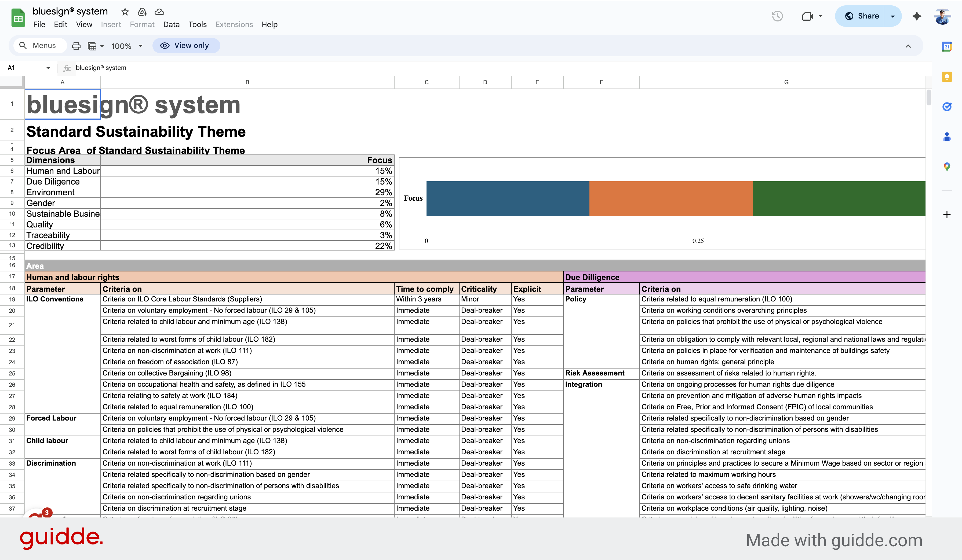
Task: Open the Data menu
Action: click(x=172, y=24)
